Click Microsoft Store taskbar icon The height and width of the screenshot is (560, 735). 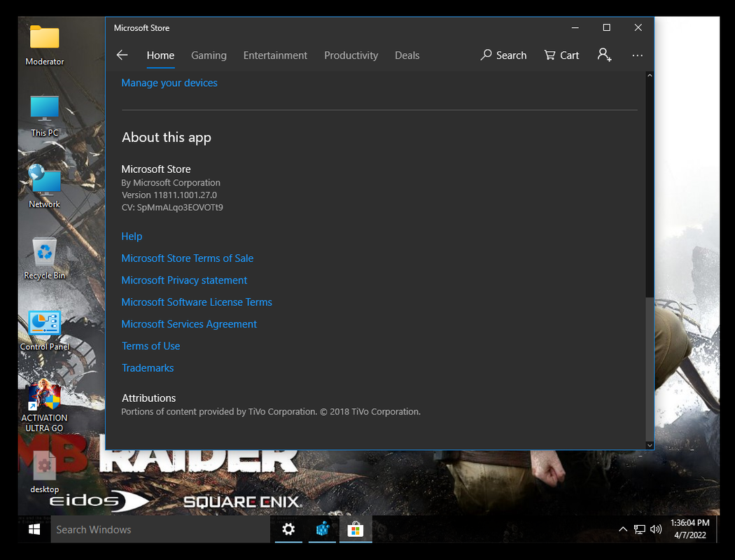click(x=356, y=529)
